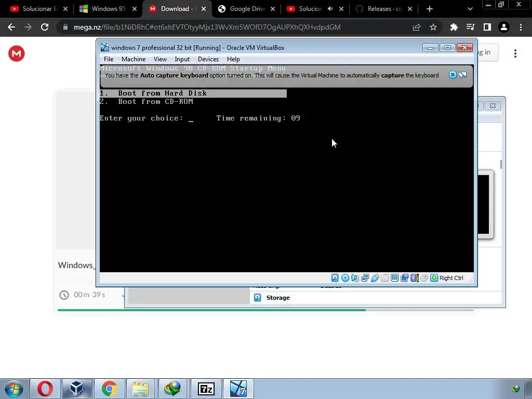Viewport: 532px width, 399px height.
Task: Open the Machine menu in VirtualBox
Action: tap(134, 59)
